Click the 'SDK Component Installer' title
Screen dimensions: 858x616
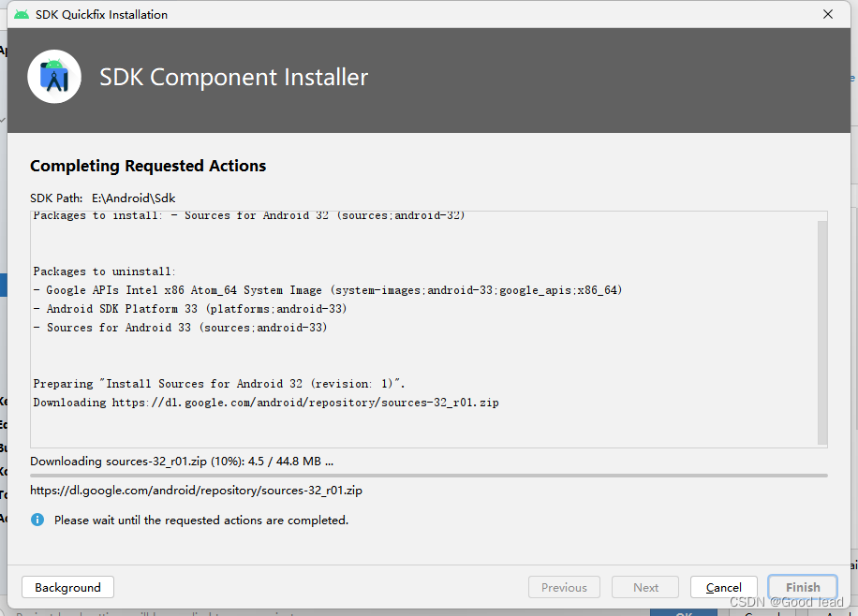(233, 77)
